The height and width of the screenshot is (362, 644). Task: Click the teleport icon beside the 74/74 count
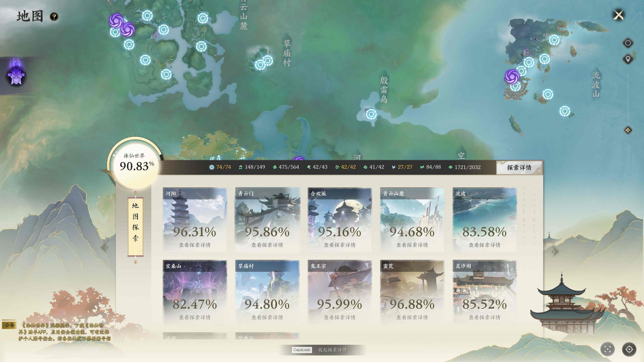click(x=212, y=167)
